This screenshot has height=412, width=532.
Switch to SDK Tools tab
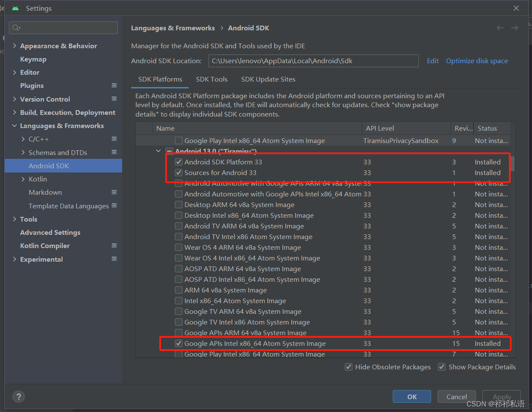[212, 79]
